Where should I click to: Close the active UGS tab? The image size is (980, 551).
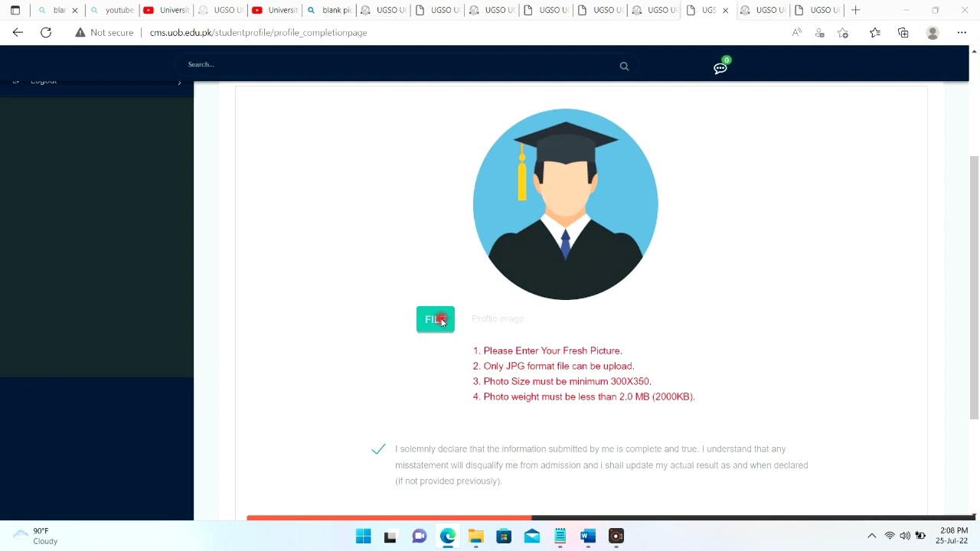click(725, 11)
